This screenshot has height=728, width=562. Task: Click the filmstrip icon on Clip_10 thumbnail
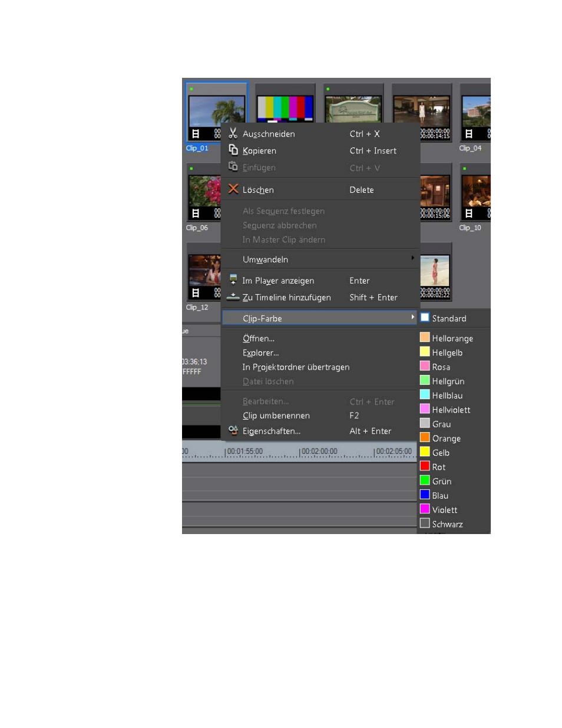[469, 213]
